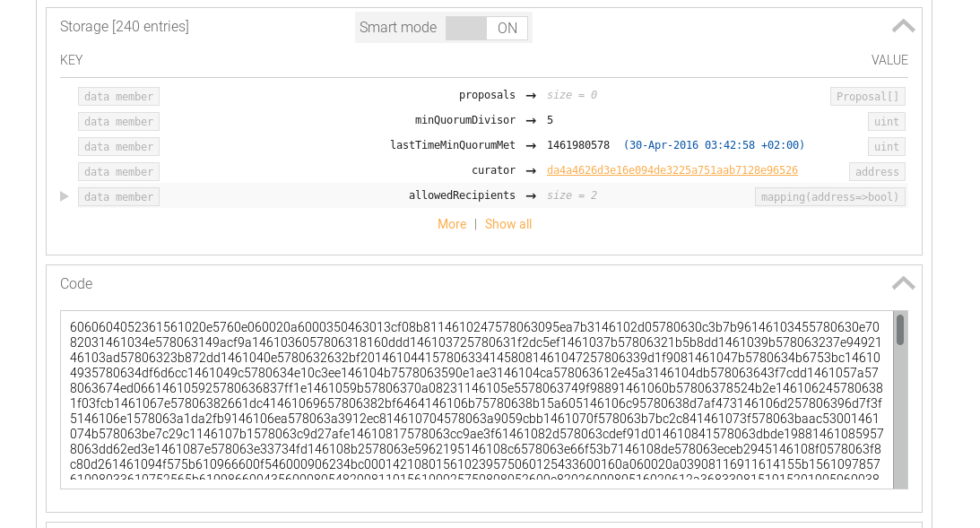Click the Show all link

pos(508,224)
